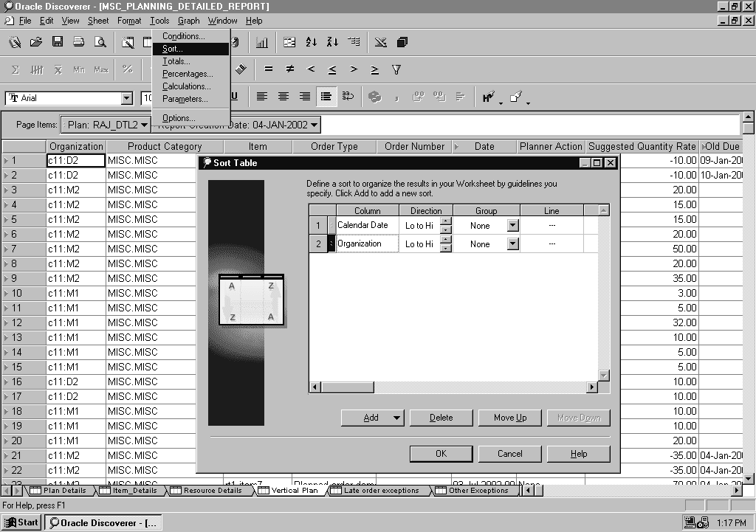Switch to the Resource Details worksheet tab
This screenshot has height=532, width=756.
pos(207,491)
